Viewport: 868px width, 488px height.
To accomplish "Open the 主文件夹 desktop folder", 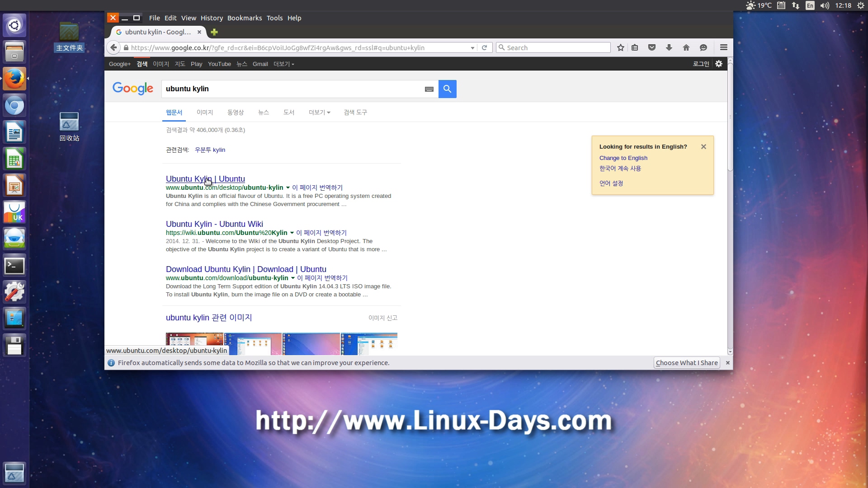I will click(69, 37).
